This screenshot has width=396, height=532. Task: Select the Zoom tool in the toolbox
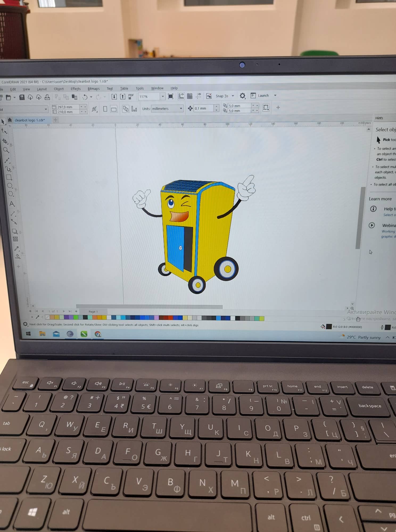point(6,150)
